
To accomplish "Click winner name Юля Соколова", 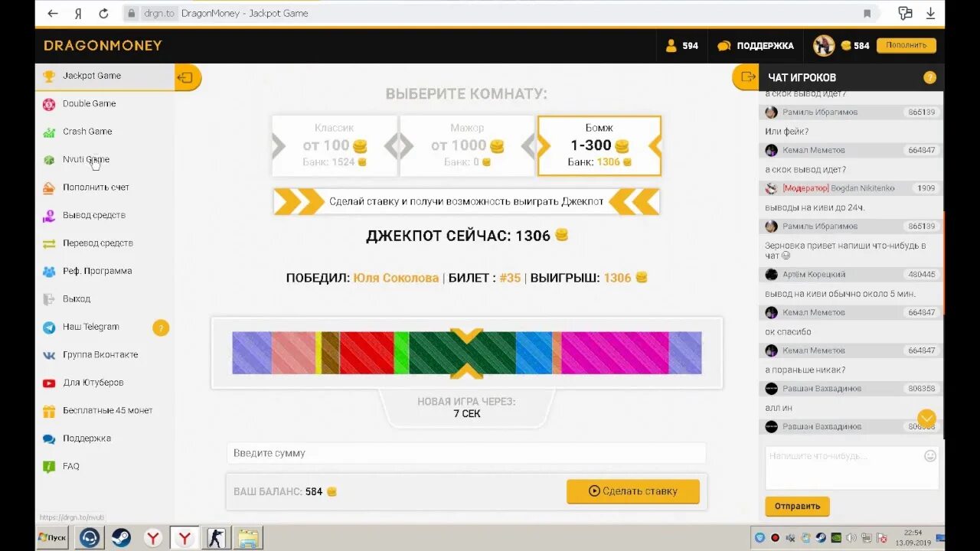I will (x=396, y=278).
